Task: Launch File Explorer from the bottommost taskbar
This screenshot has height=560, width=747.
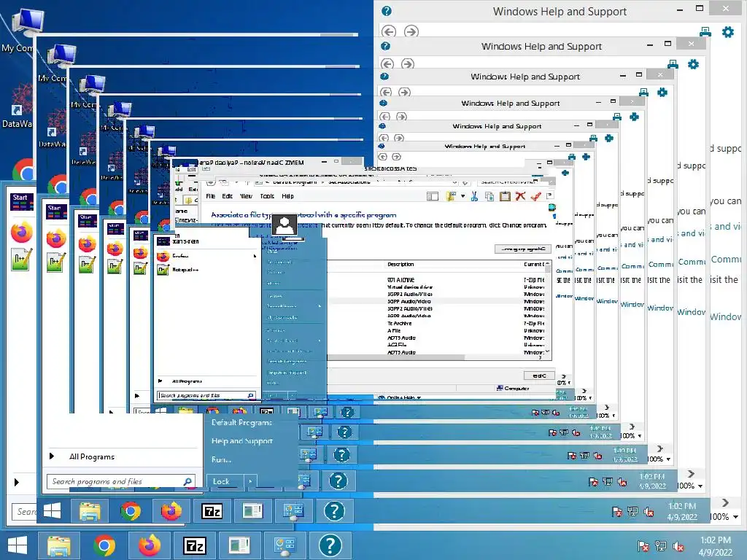Action: pyautogui.click(x=58, y=545)
